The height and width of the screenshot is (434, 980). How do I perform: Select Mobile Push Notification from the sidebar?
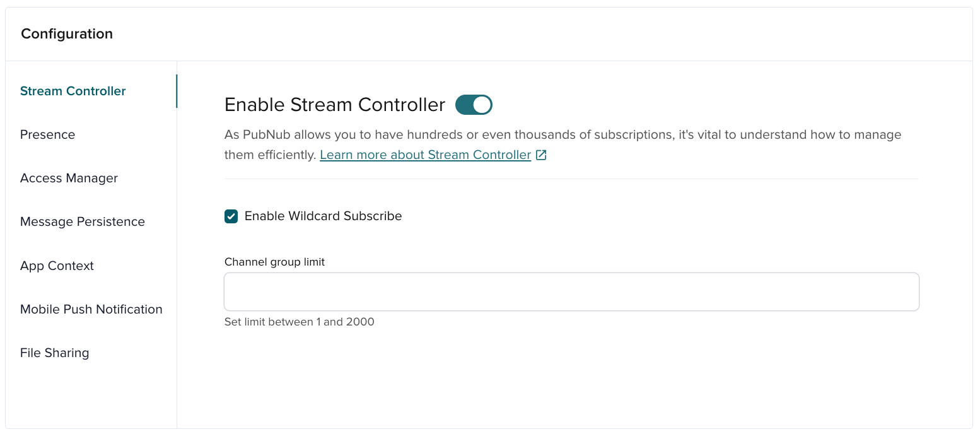point(91,309)
